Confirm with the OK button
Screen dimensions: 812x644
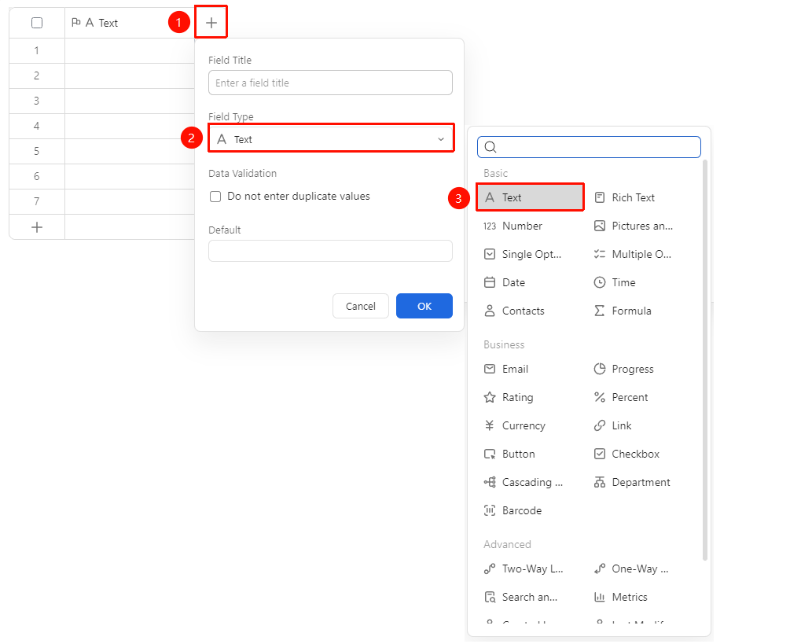[x=424, y=306]
